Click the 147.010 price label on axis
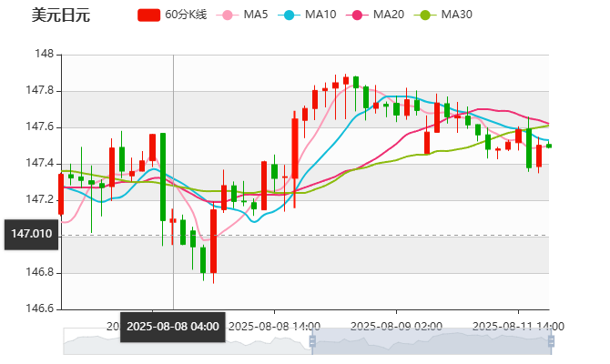610x364 pixels. point(31,234)
